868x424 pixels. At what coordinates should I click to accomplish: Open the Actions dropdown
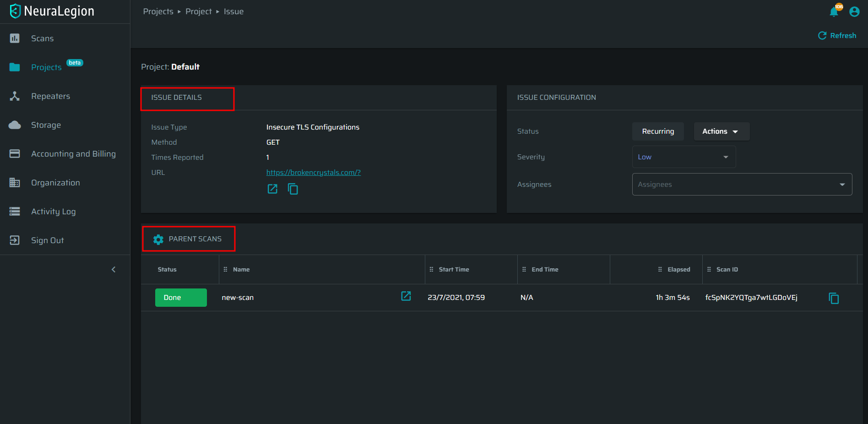[x=722, y=131]
